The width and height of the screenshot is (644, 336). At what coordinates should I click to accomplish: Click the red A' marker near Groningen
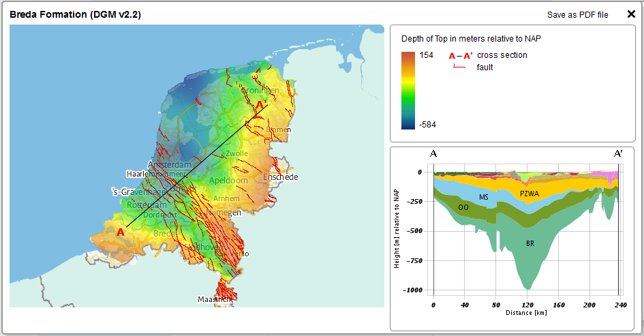[x=260, y=106]
